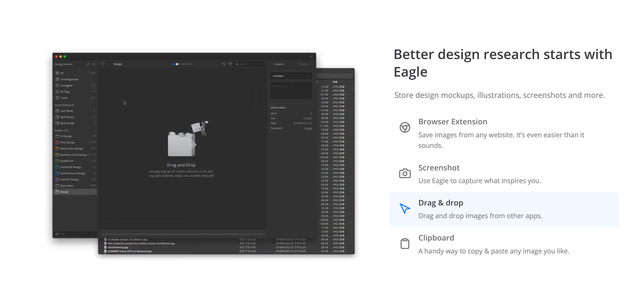
Task: Click the Screenshot camera icon
Action: (x=405, y=173)
